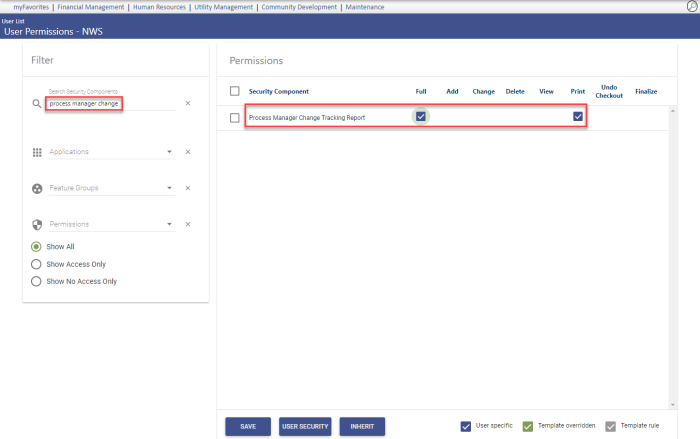Image resolution: width=700 pixels, height=439 pixels.
Task: Clear the Feature Groups filter
Action: point(188,188)
